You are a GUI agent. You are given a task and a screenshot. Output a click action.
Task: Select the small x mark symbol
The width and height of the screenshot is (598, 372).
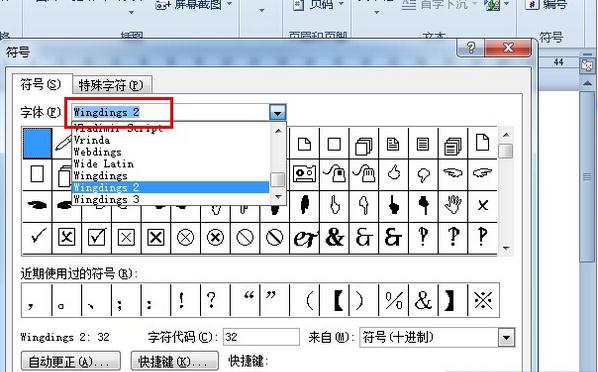[x=482, y=206]
